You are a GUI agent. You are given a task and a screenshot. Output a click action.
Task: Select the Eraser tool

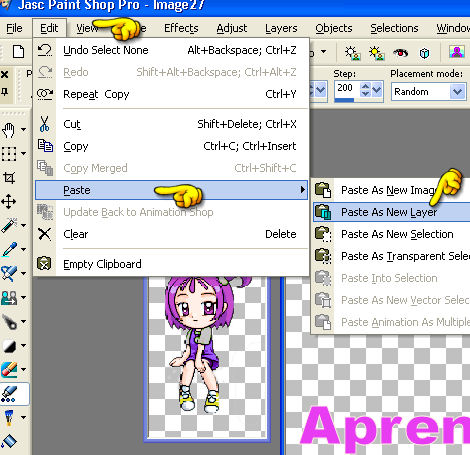click(9, 370)
